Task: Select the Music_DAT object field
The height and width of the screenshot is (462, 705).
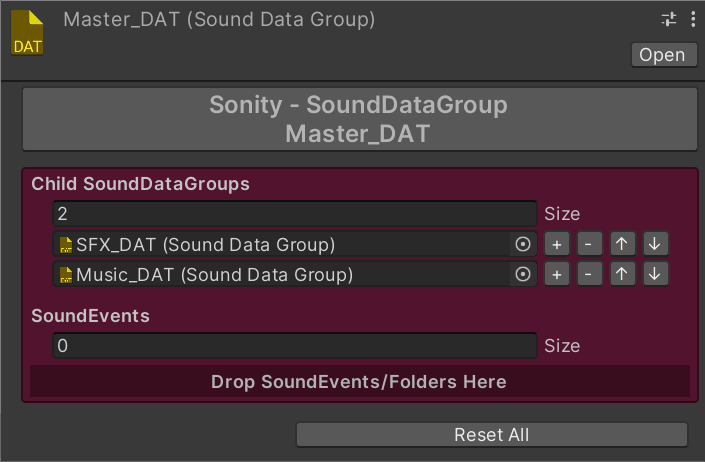Action: [x=283, y=274]
